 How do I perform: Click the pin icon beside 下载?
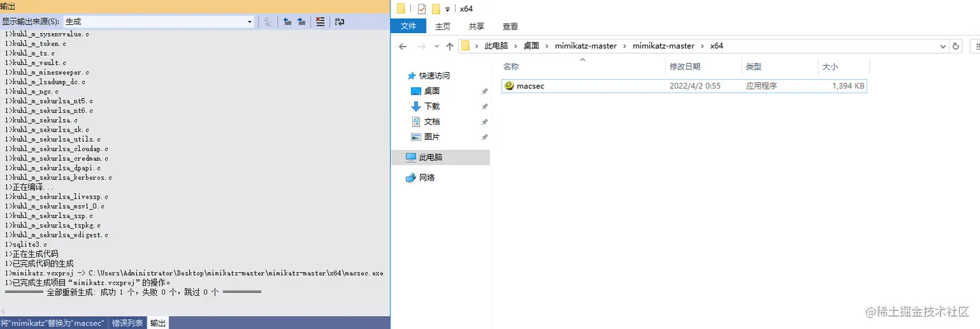tap(484, 106)
